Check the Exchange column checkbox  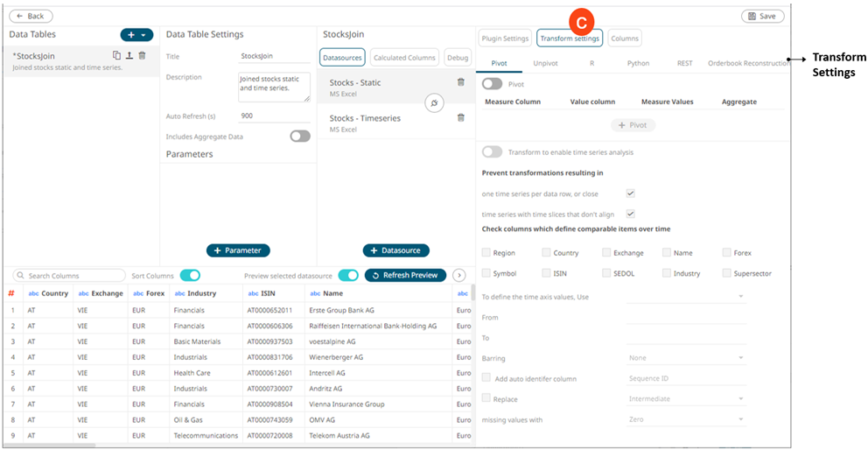(606, 253)
